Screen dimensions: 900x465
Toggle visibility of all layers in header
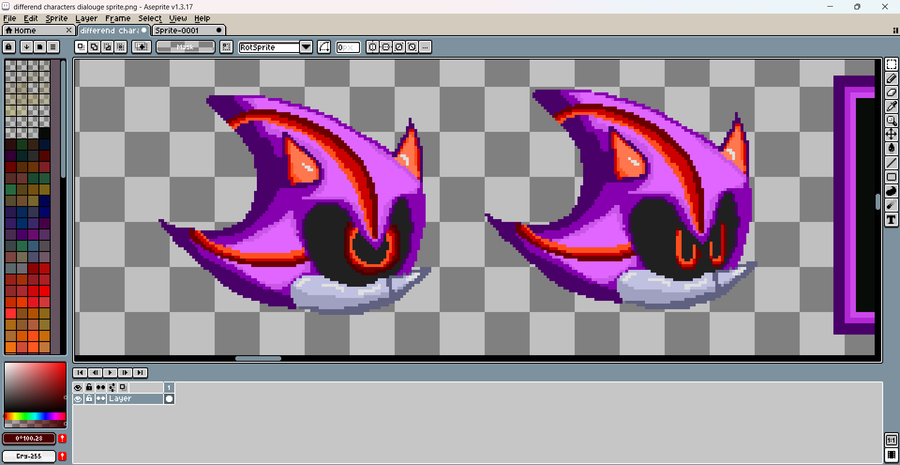pyautogui.click(x=78, y=388)
